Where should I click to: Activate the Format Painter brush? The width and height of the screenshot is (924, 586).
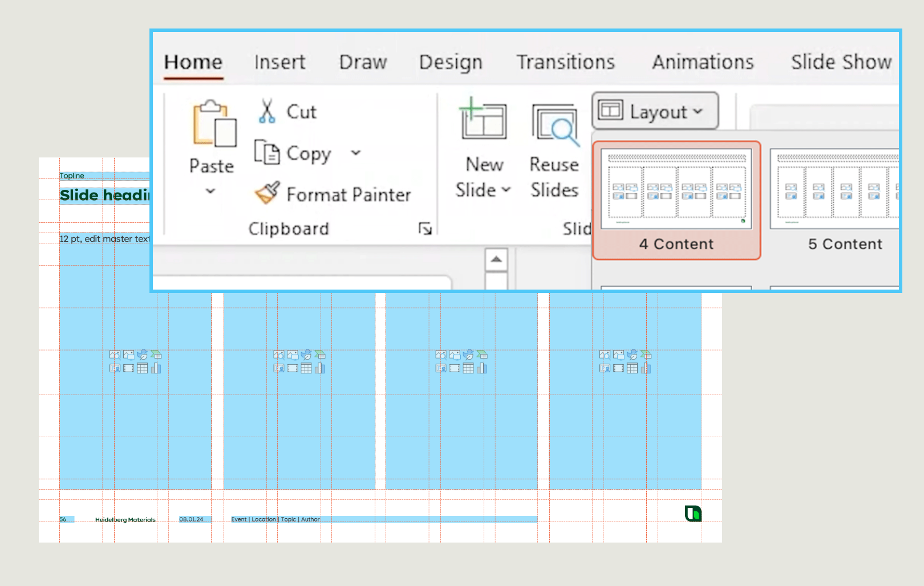click(267, 193)
